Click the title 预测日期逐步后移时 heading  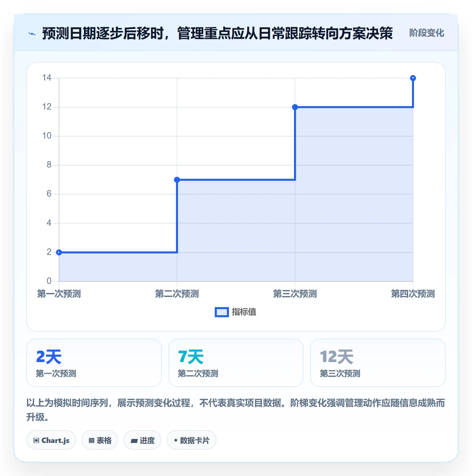(217, 33)
